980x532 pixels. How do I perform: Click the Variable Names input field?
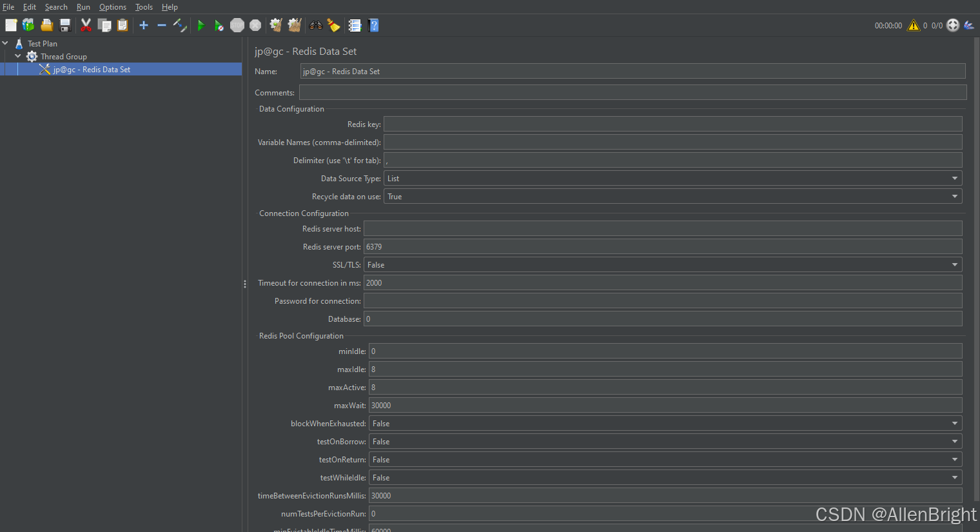[673, 143]
